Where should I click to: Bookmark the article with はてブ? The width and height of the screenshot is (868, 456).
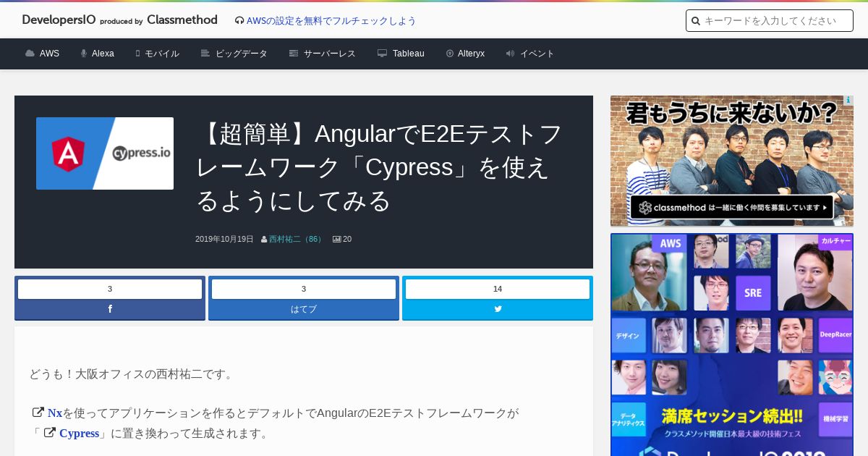pyautogui.click(x=304, y=309)
